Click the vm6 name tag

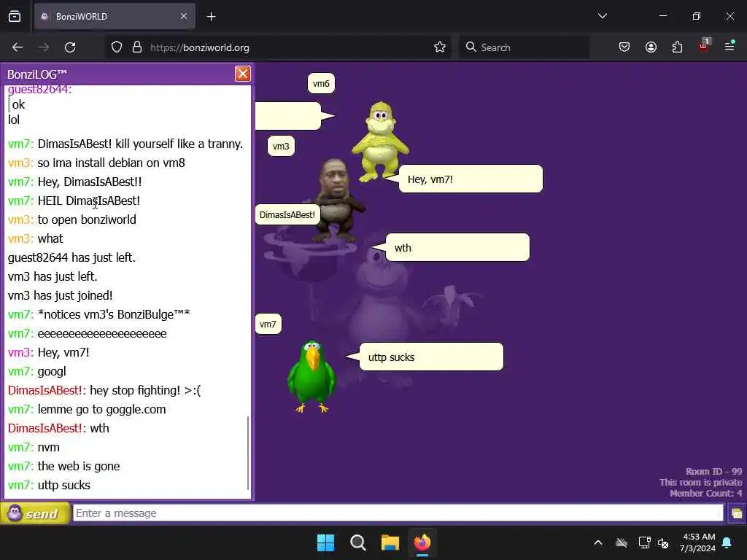pos(321,83)
